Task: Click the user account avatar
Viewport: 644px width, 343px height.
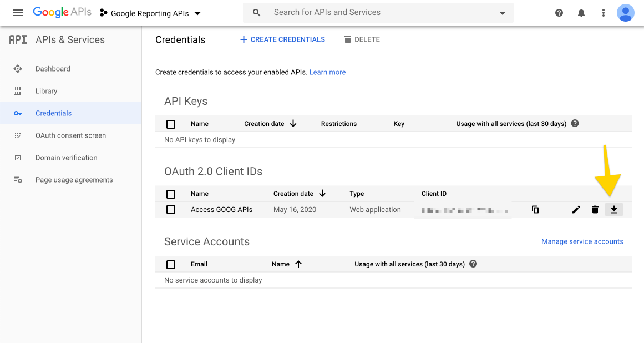Action: [x=626, y=13]
